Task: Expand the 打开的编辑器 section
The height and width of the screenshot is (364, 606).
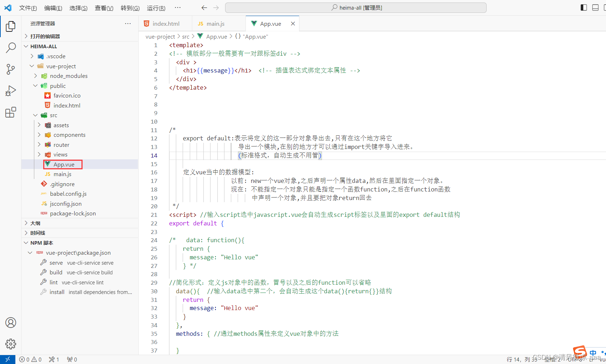Action: tap(45, 36)
